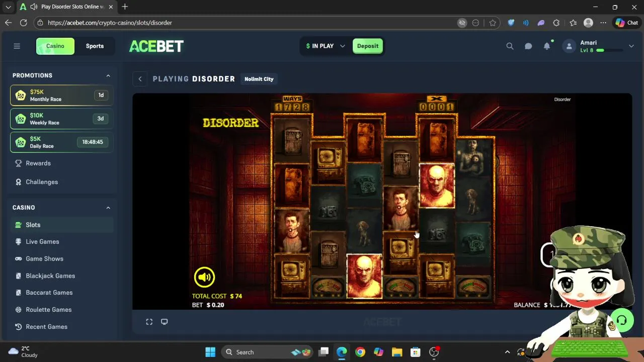Image resolution: width=644 pixels, height=362 pixels.
Task: Click the user avatar icon
Action: (x=569, y=46)
